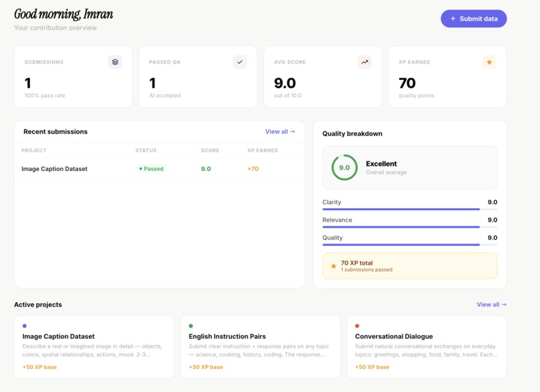
Task: Click the green dot on English Instruction Pairs card
Action: (191, 326)
